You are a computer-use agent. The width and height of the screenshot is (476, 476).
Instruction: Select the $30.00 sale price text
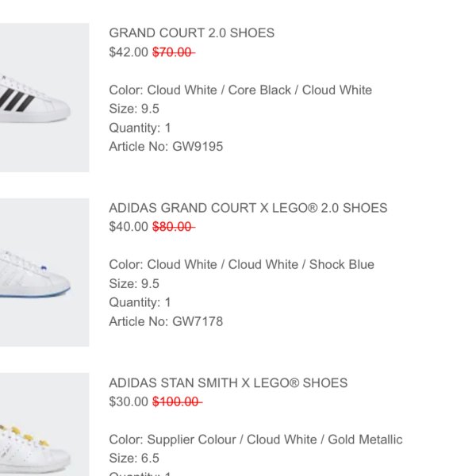coord(129,401)
